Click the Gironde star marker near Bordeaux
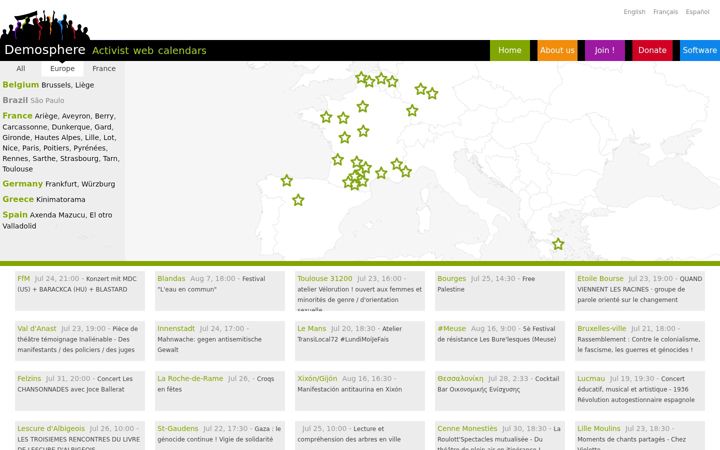Viewport: 720px width, 450px height. coord(338,159)
